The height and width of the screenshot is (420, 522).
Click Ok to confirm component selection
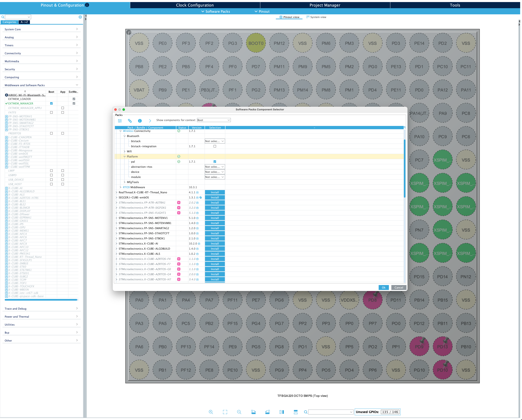384,287
